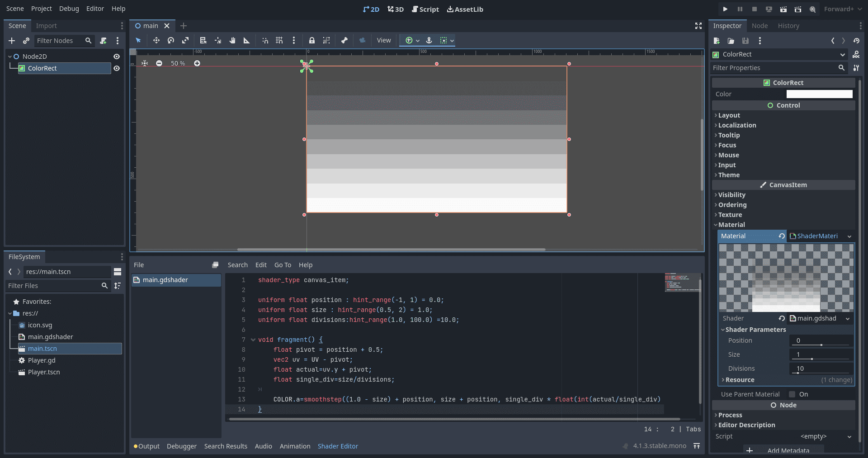Click the Add Metadata button
The width and height of the screenshot is (868, 458).
788,450
